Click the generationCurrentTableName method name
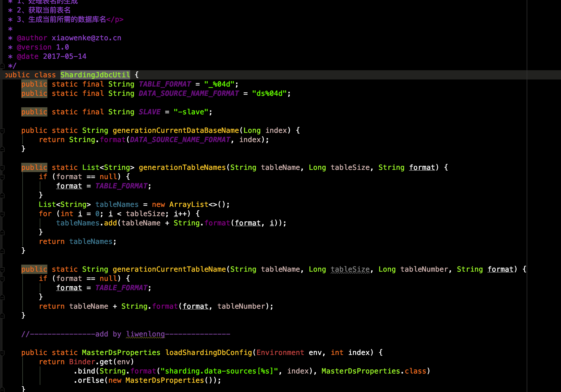561x392 pixels. point(169,269)
